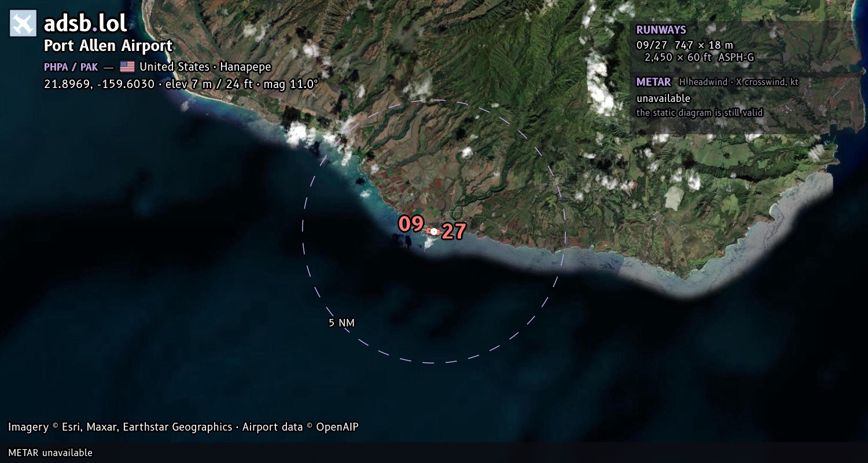Click the "RUNWAYS" panel heading
Viewport: 868px width, 463px height.
coord(661,30)
